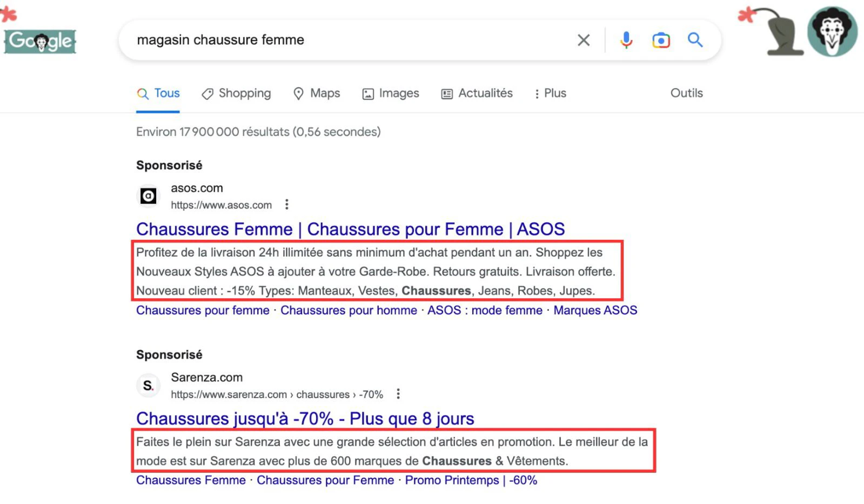Click the blue magnifying glass search button
Image resolution: width=864 pixels, height=504 pixels.
coord(695,40)
